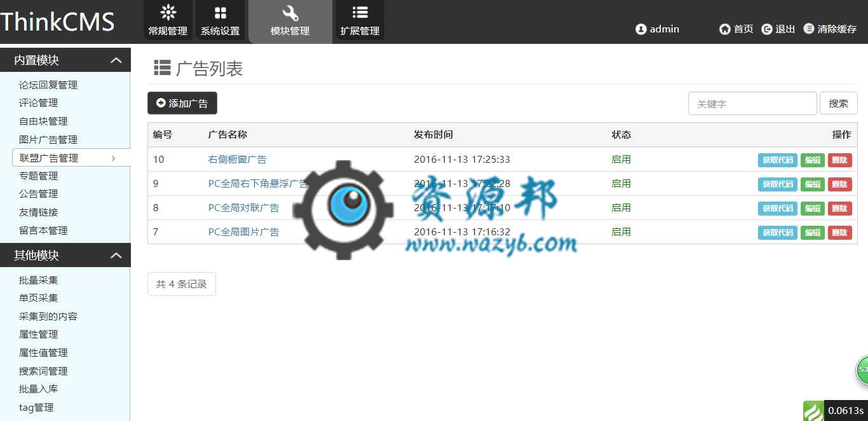Open 常规管理 top navigation tab
868x421 pixels.
tap(168, 20)
